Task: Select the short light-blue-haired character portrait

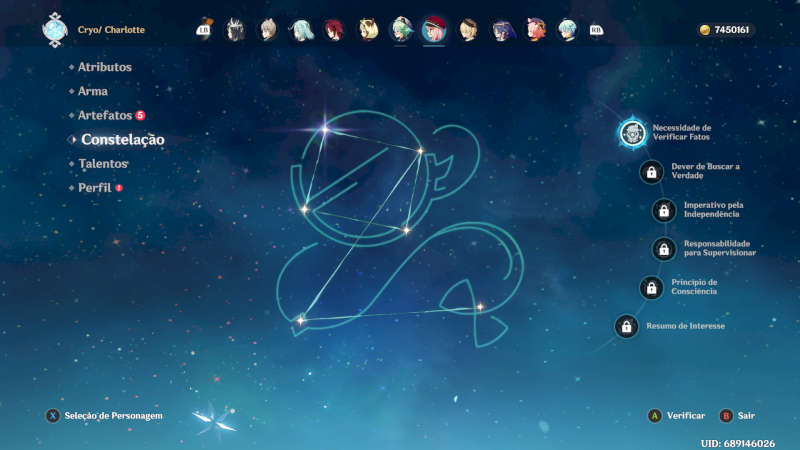Action: click(x=567, y=30)
